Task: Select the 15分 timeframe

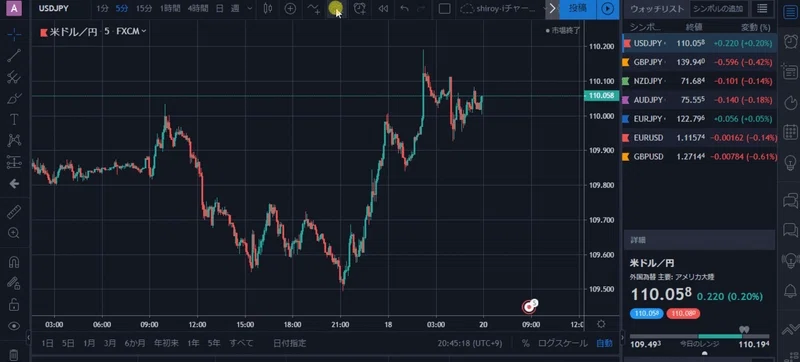Action: pyautogui.click(x=143, y=9)
